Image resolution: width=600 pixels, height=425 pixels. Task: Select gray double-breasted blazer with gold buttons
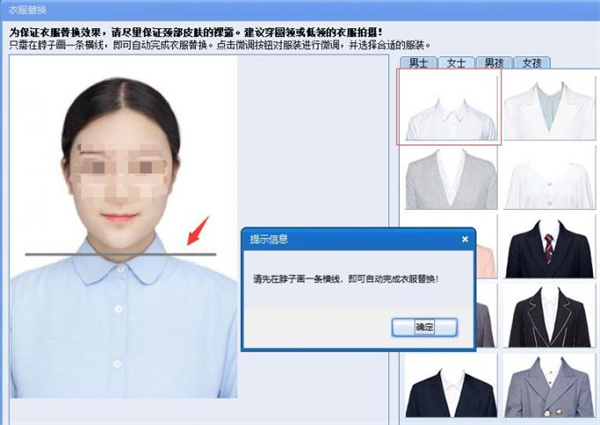click(549, 386)
